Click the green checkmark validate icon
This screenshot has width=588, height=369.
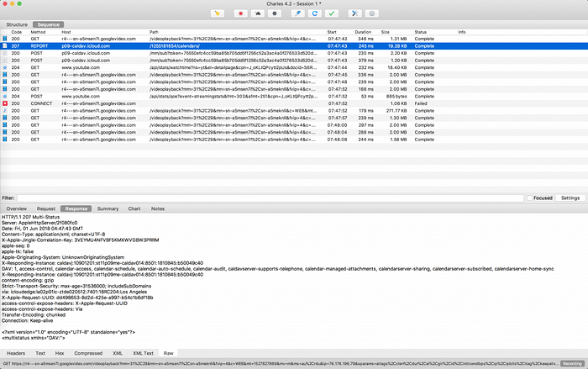[333, 13]
